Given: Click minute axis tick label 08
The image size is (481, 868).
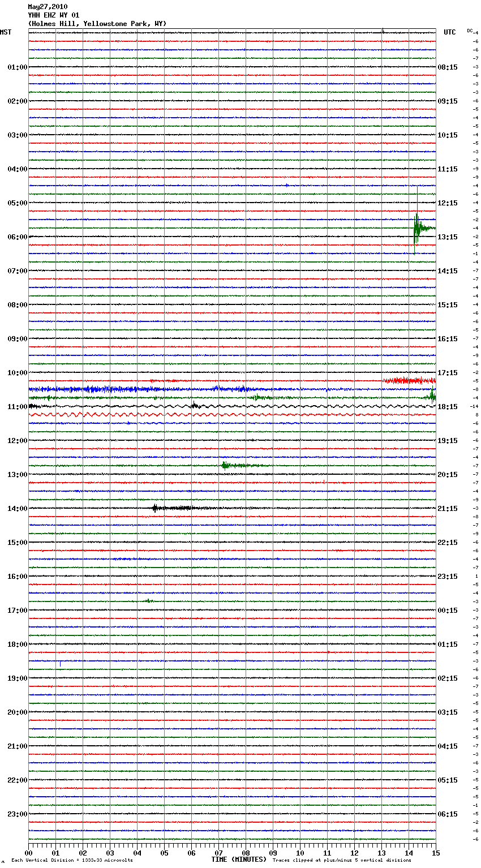Looking at the screenshot, I should 246,853.
